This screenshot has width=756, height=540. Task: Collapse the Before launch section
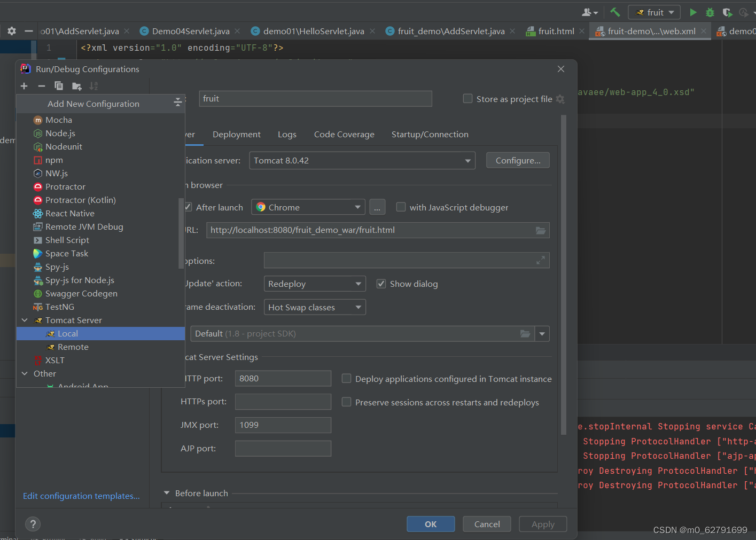pyautogui.click(x=167, y=493)
